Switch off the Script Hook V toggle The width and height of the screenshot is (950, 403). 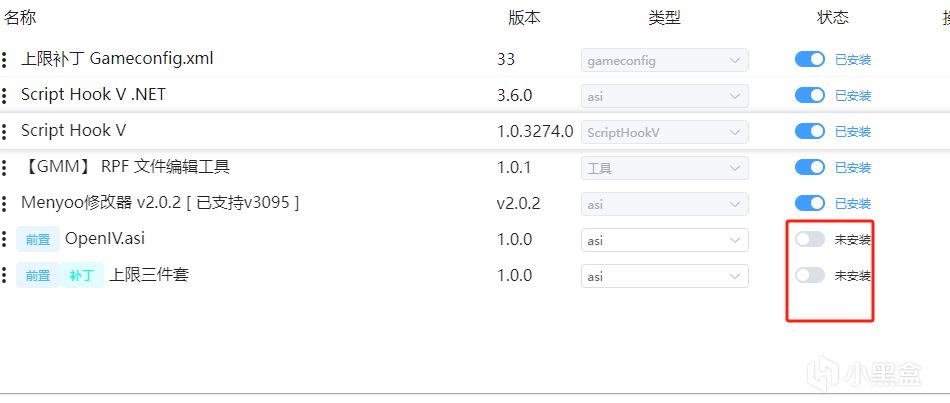809,132
